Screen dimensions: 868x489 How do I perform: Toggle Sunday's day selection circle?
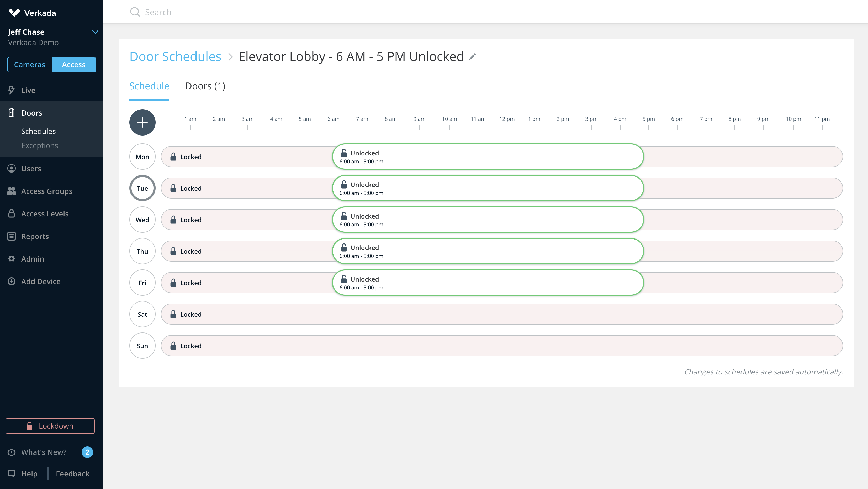point(142,345)
